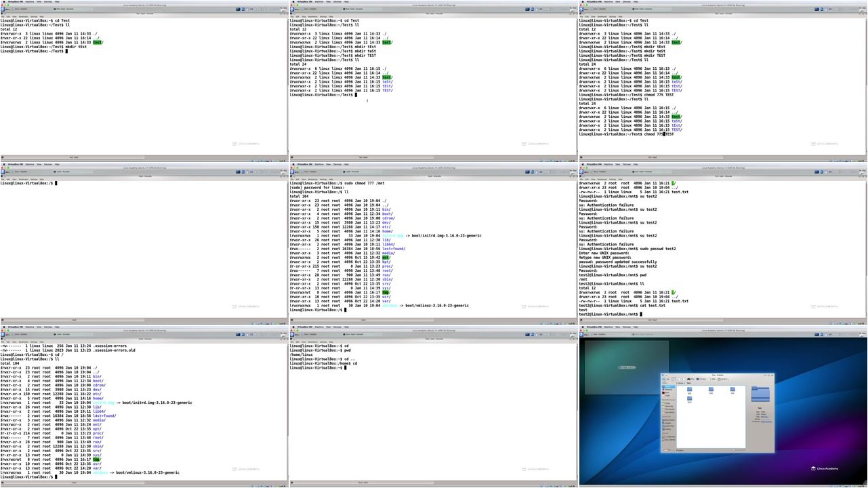Open the Konsole Settings menu in the sudo chmod 777 terminal
The image size is (868, 488).
tap(323, 179)
